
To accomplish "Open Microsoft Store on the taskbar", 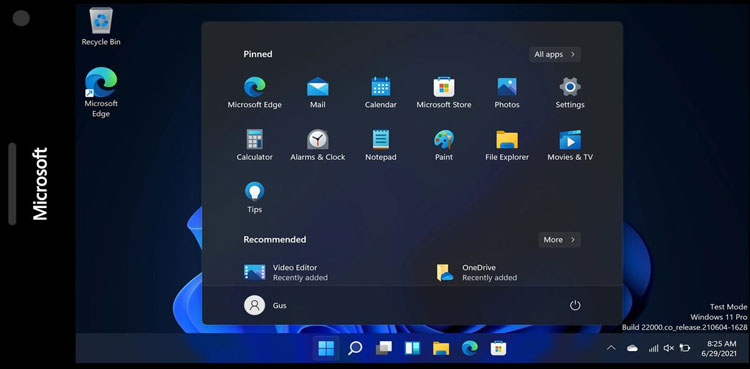I will pyautogui.click(x=498, y=348).
